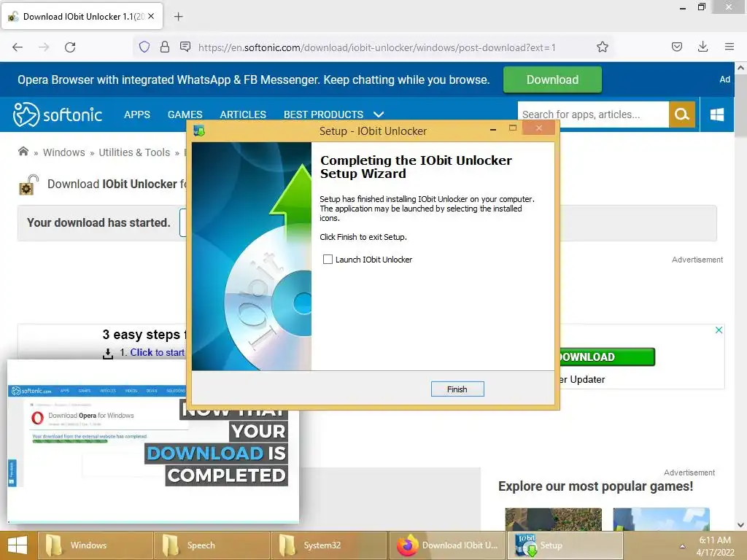This screenshot has width=747, height=560.
Task: Expand the chevron next to BEST PRODUCTS
Action: pos(379,114)
